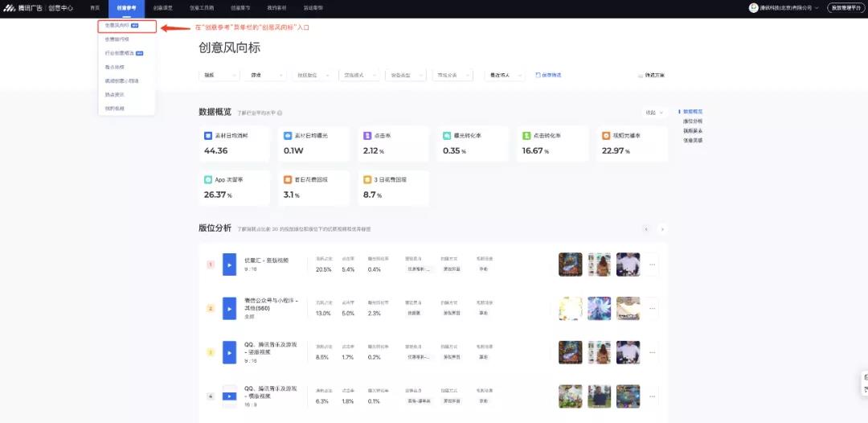
Task: Open the 首页 navigation tab
Action: click(x=95, y=8)
